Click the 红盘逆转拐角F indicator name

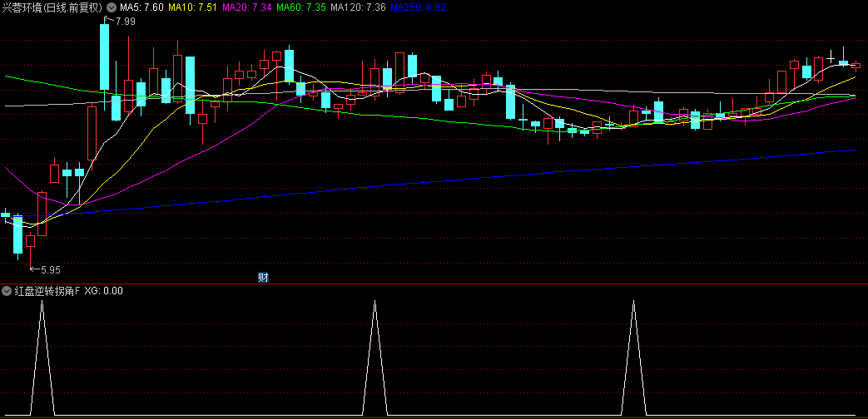47,291
